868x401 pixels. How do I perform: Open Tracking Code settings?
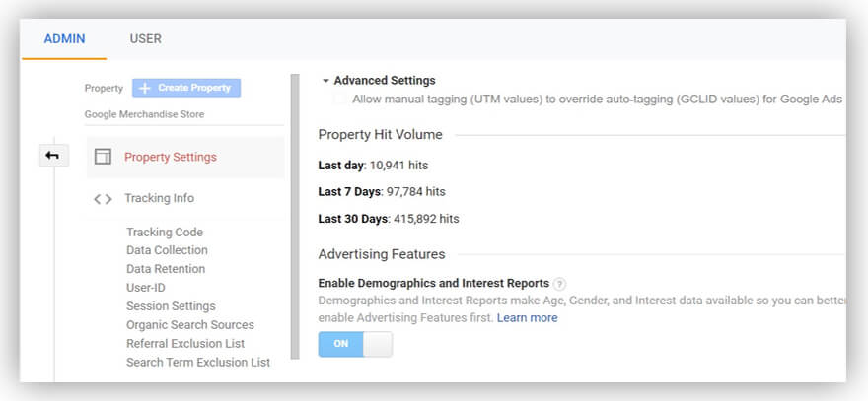click(165, 233)
